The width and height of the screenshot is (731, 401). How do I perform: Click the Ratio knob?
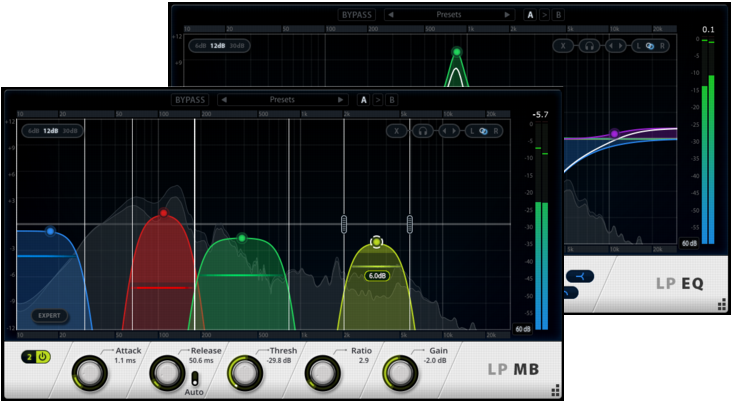[x=322, y=373]
